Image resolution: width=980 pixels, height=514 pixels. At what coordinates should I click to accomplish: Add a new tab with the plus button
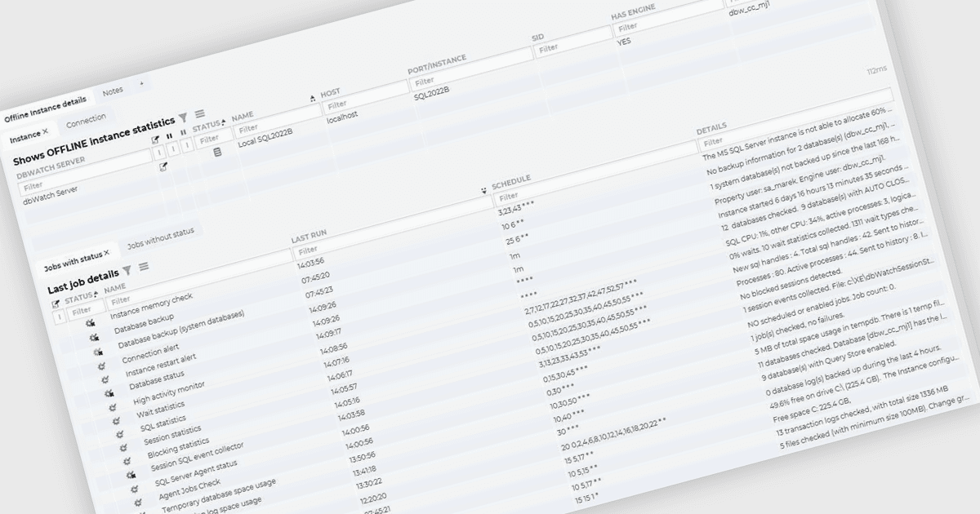[140, 84]
